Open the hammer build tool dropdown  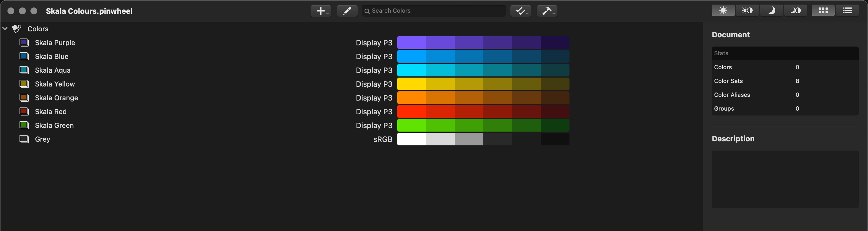pyautogui.click(x=547, y=11)
